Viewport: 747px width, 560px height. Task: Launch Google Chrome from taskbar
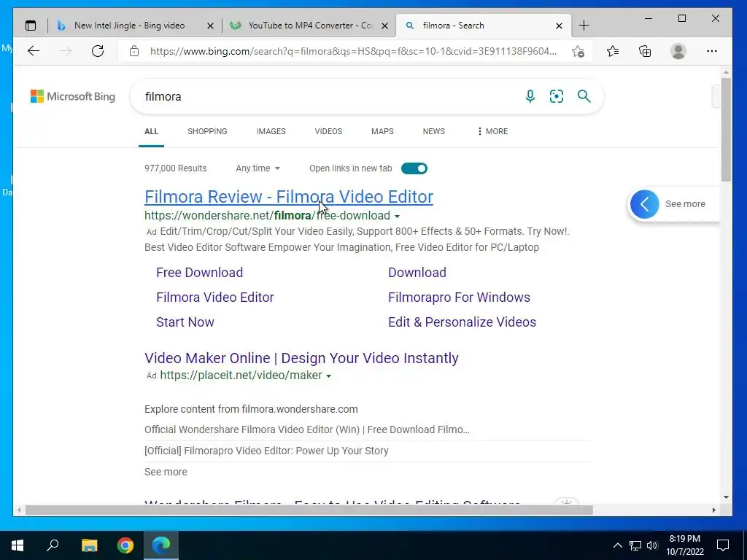pyautogui.click(x=125, y=545)
